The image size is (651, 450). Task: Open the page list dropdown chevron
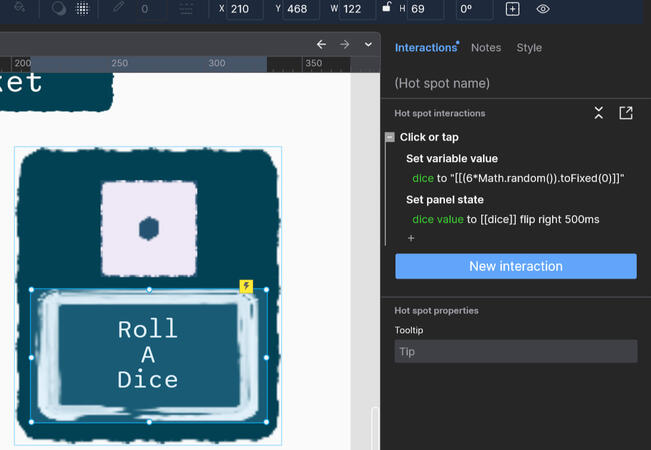[x=368, y=44]
